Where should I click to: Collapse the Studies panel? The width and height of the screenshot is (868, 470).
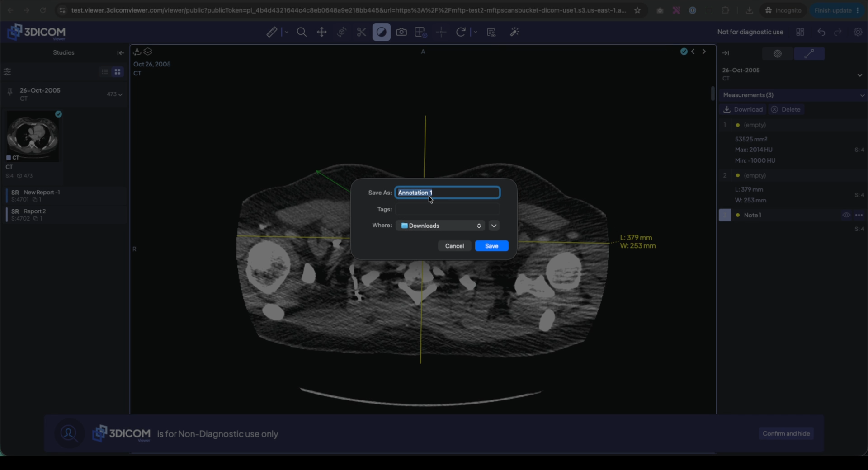pos(120,53)
